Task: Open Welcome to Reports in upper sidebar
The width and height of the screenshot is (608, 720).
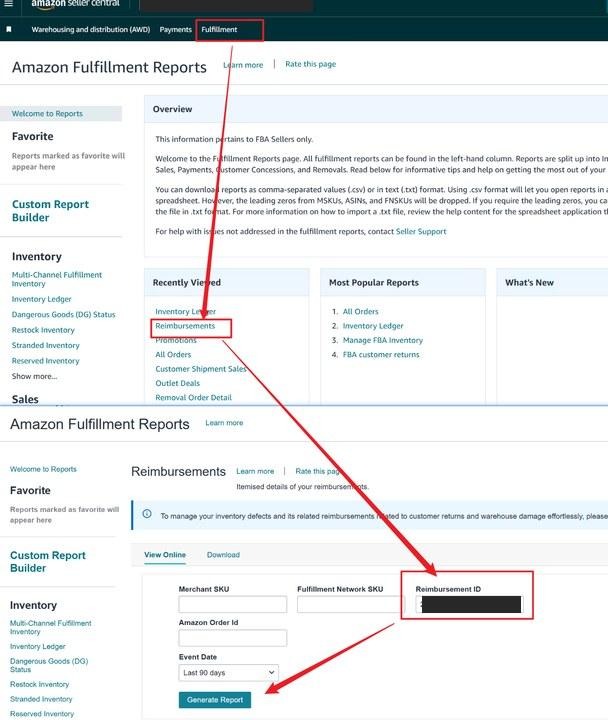Action: [x=47, y=113]
